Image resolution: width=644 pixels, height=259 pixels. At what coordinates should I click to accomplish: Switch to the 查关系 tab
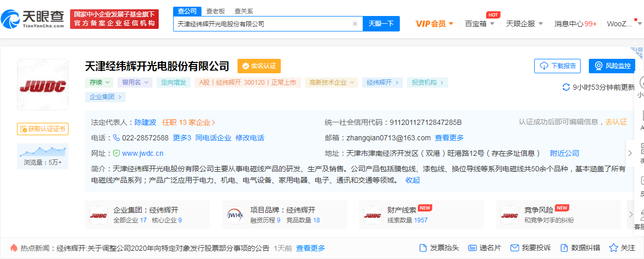(x=244, y=11)
